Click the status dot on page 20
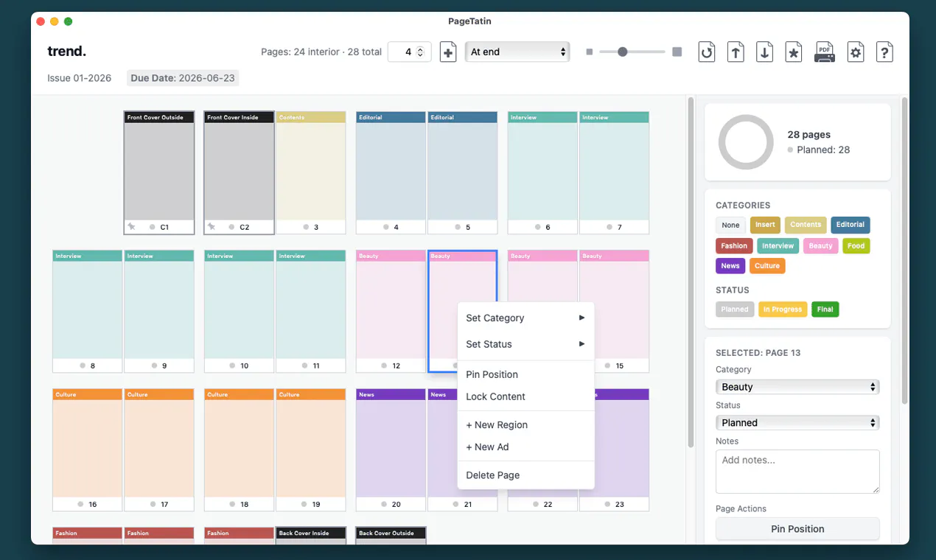This screenshot has height=560, width=936. (384, 504)
